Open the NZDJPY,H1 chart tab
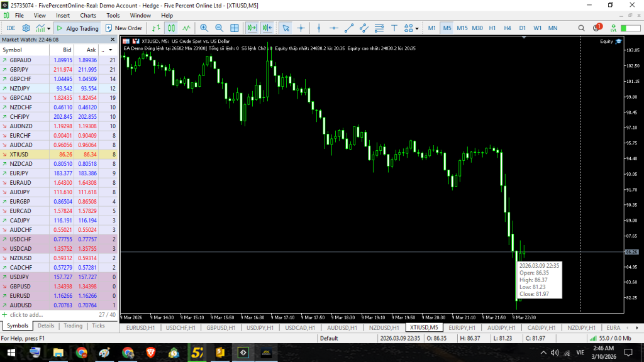 (x=581, y=327)
